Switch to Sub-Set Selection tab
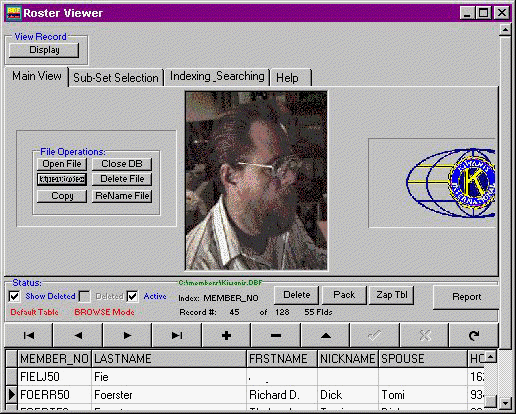 click(116, 78)
